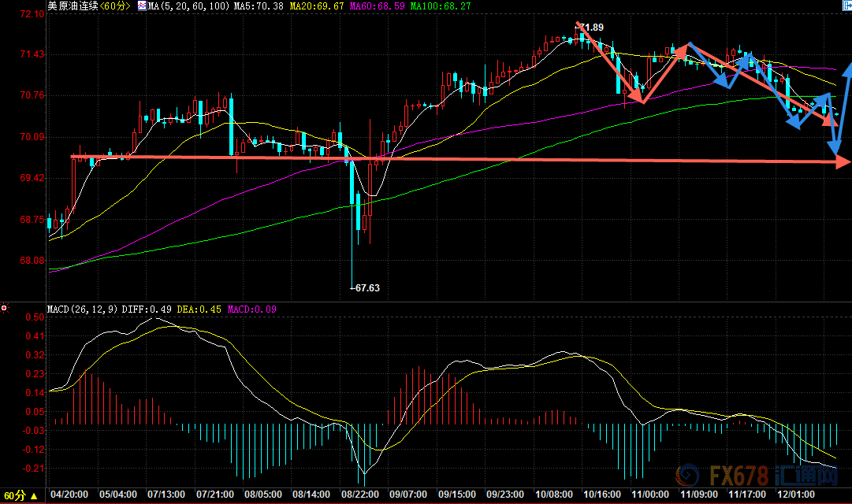Click the MACD(26,12,9) indicator label
The height and width of the screenshot is (504, 852).
pos(83,309)
